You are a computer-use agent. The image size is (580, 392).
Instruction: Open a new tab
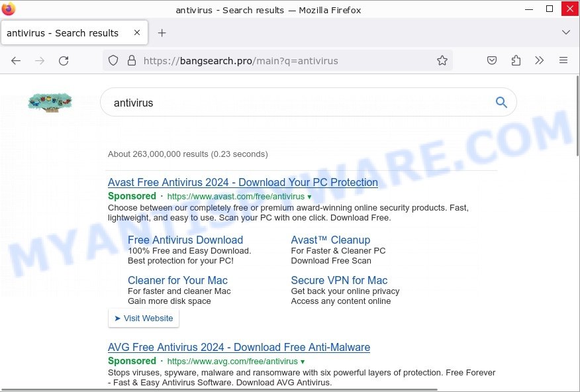[x=162, y=33]
